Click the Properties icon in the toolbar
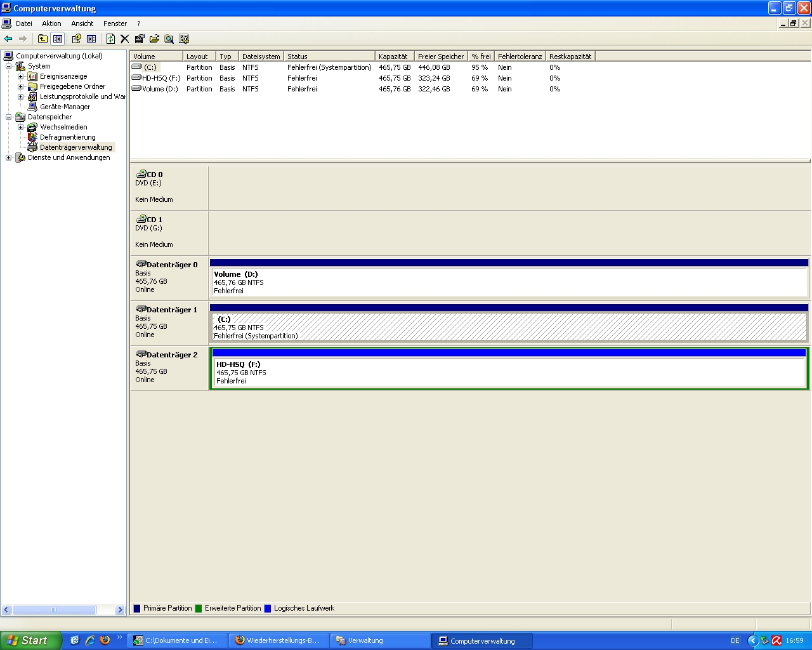This screenshot has width=812, height=650. point(140,39)
